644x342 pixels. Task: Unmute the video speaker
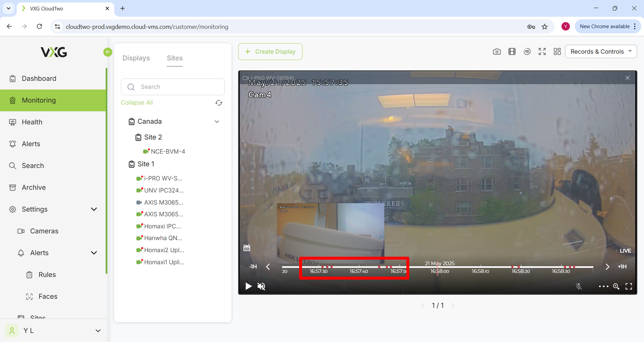(261, 286)
